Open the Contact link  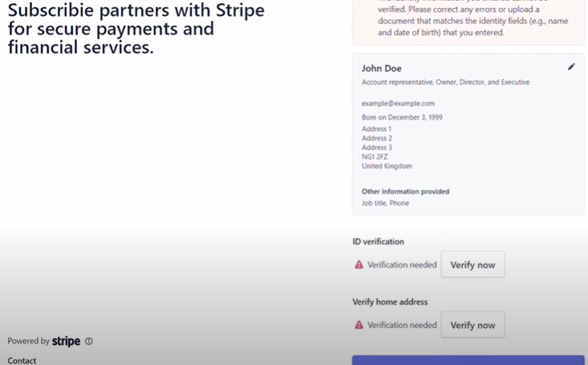click(x=22, y=360)
